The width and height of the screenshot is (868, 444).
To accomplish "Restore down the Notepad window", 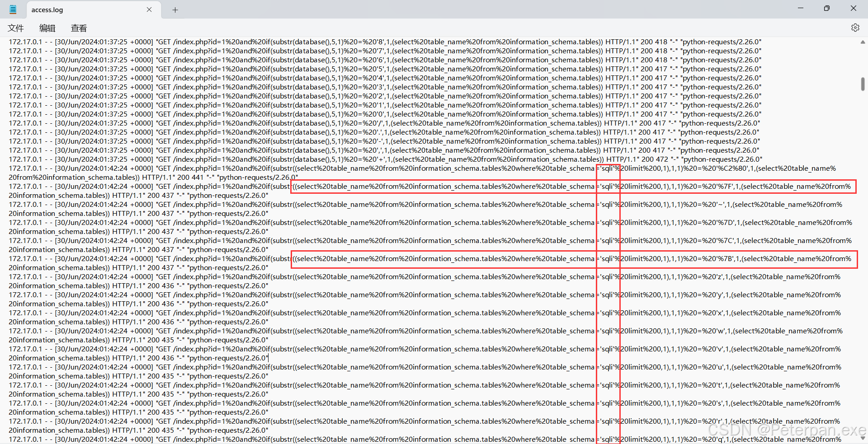I will point(827,8).
